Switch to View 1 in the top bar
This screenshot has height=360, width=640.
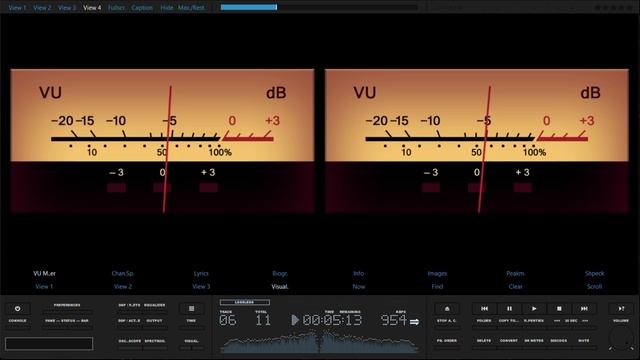pyautogui.click(x=17, y=7)
